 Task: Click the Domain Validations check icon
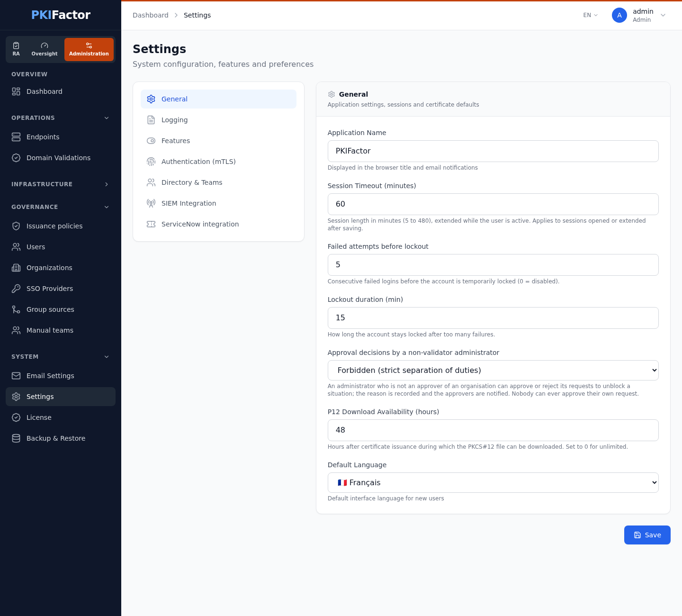coord(16,158)
